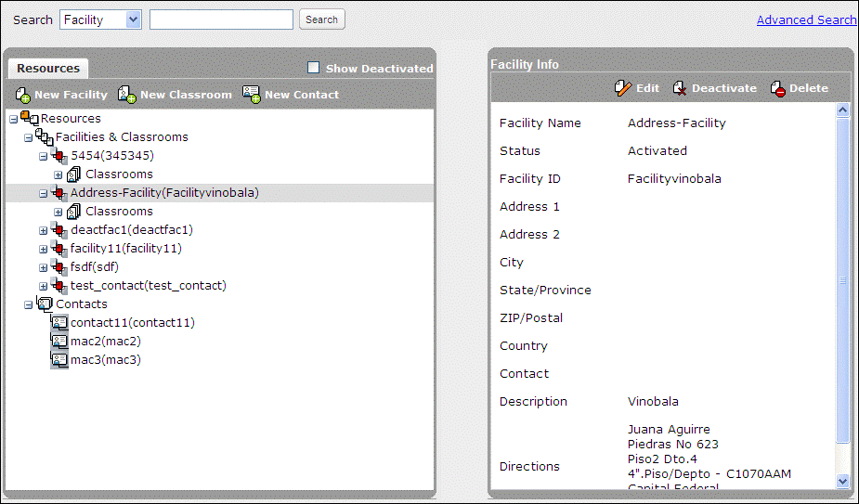Open the Advanced Search link
859x504 pixels.
(x=806, y=19)
